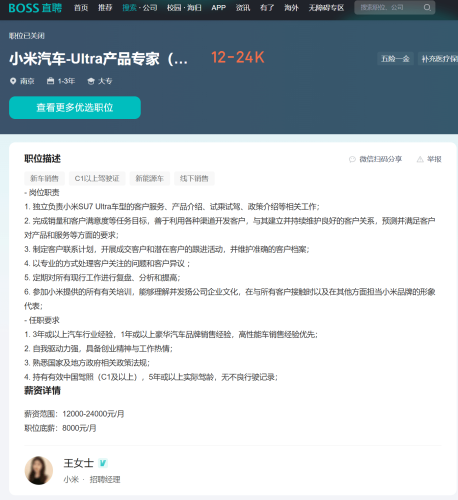Click the job title 小米汽车-Ultra产品专家
Viewport: 458px width, 500px height.
98,59
